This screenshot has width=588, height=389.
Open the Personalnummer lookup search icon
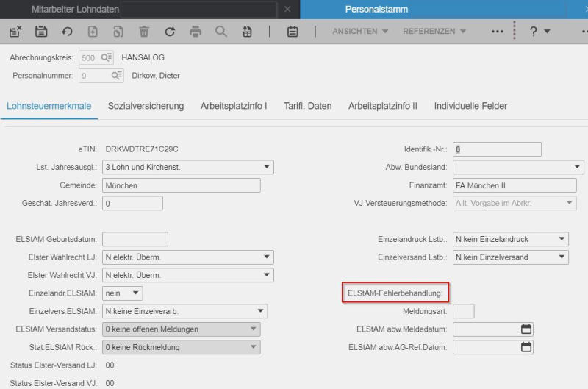[117, 76]
